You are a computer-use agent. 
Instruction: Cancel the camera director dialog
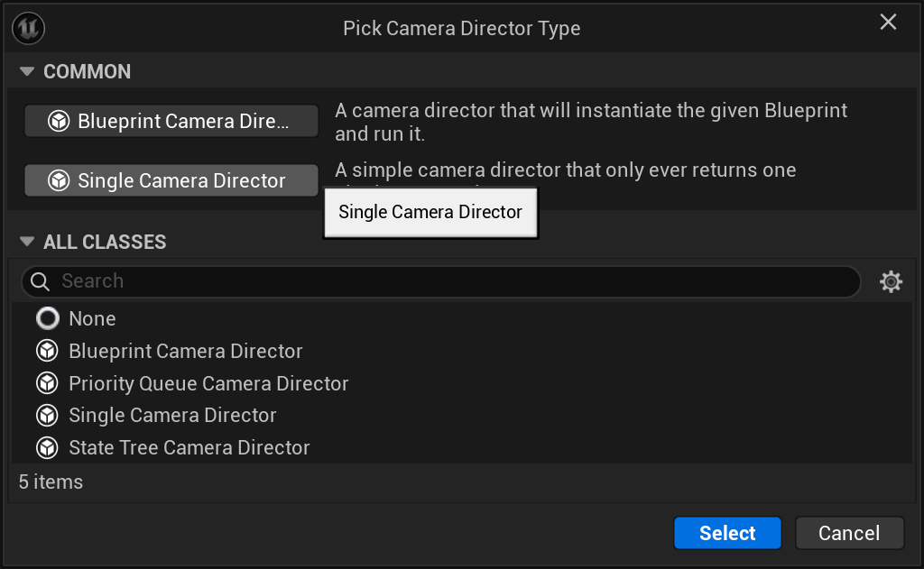pyautogui.click(x=849, y=533)
